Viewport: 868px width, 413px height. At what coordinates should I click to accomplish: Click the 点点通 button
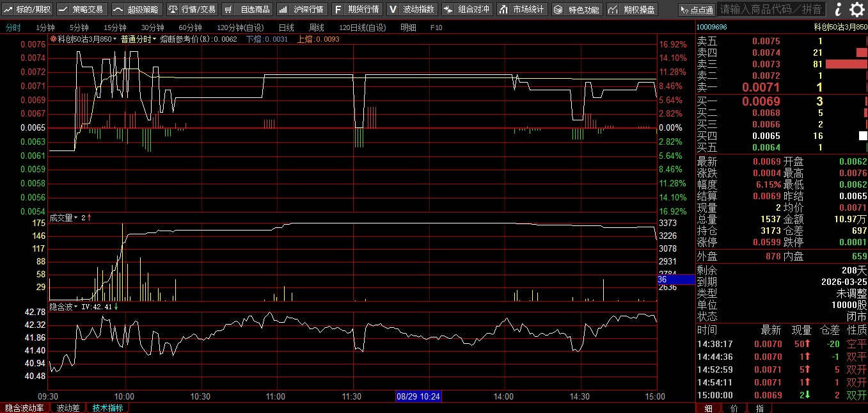[697, 10]
